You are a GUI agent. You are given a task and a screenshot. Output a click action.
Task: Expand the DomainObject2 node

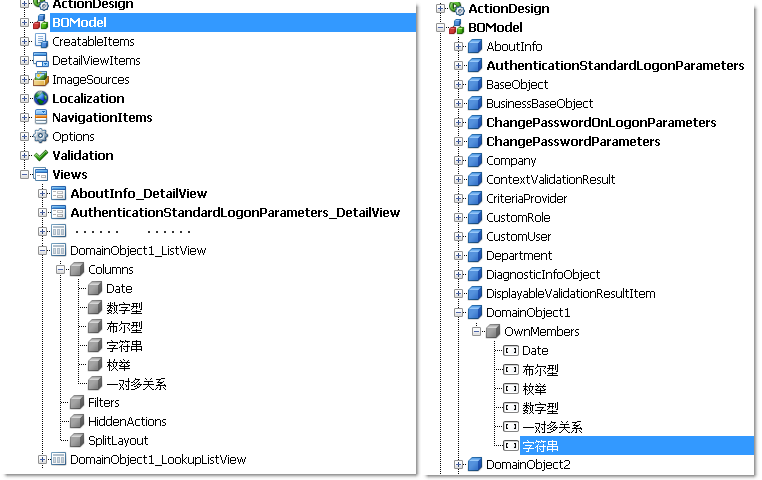458,464
